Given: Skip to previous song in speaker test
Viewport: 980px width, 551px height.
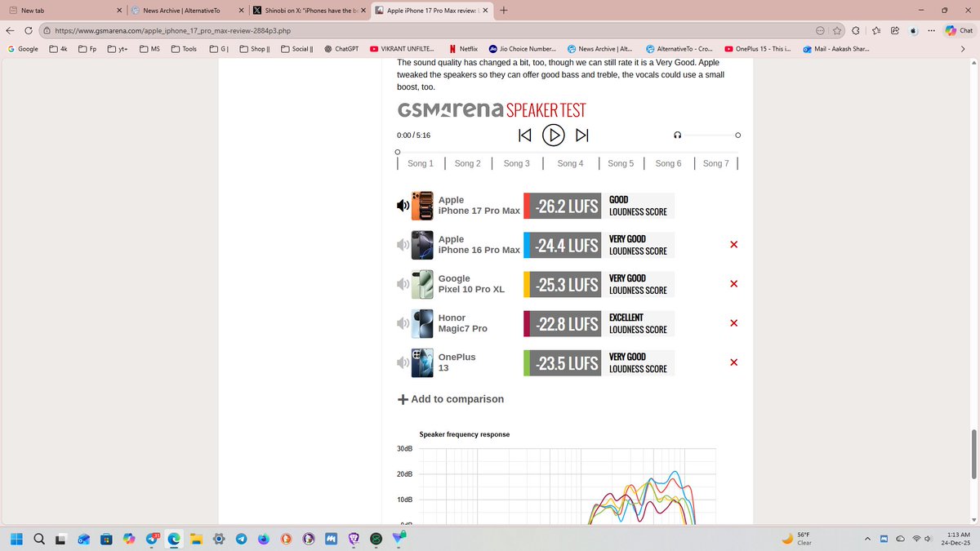Looking at the screenshot, I should (525, 135).
